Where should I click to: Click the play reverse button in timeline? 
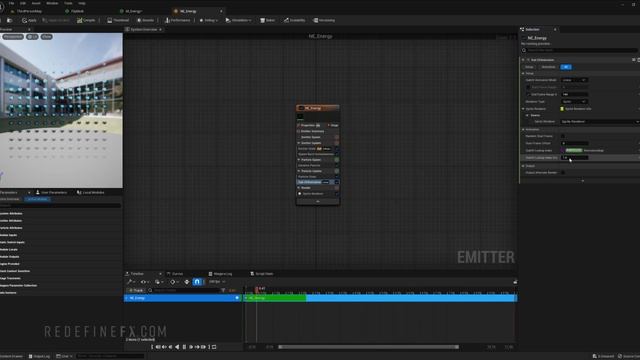coord(177,347)
